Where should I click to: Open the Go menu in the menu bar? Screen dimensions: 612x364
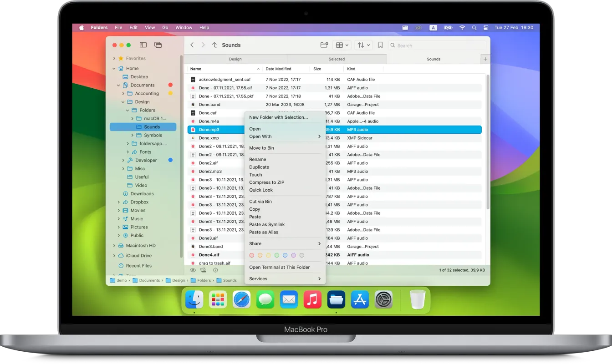[165, 27]
